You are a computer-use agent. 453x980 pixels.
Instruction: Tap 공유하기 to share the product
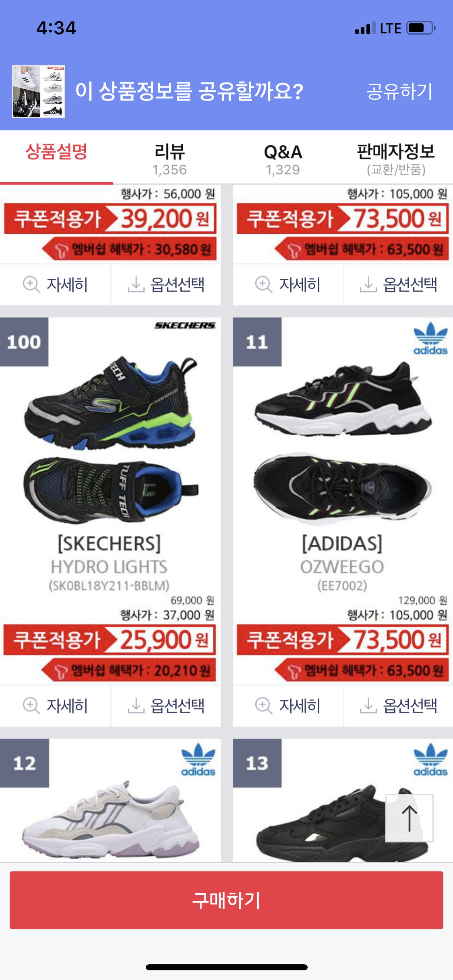point(399,91)
